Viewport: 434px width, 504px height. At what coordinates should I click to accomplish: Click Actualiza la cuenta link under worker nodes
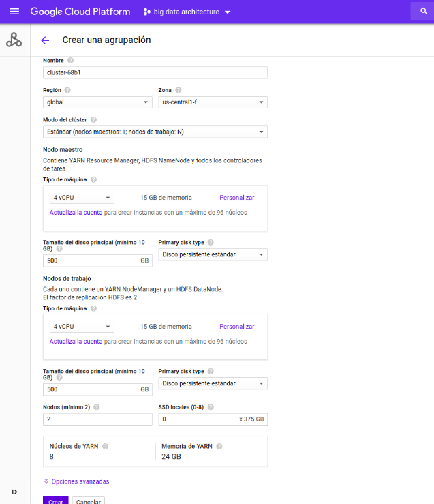point(76,342)
